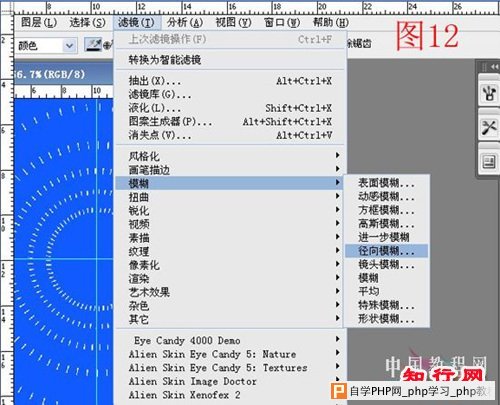Open the Layer Comps panel icon
The height and width of the screenshot is (405, 500).
[x=489, y=162]
